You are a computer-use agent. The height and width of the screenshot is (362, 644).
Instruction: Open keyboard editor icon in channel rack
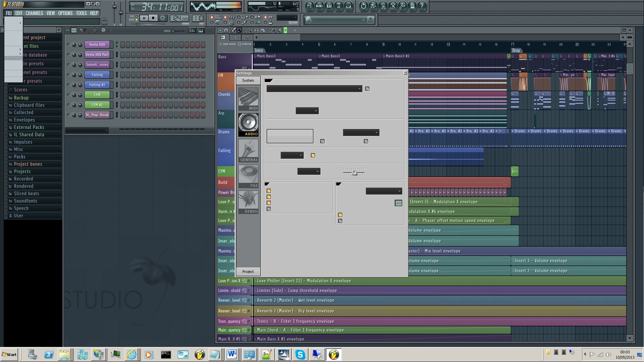pos(200,30)
